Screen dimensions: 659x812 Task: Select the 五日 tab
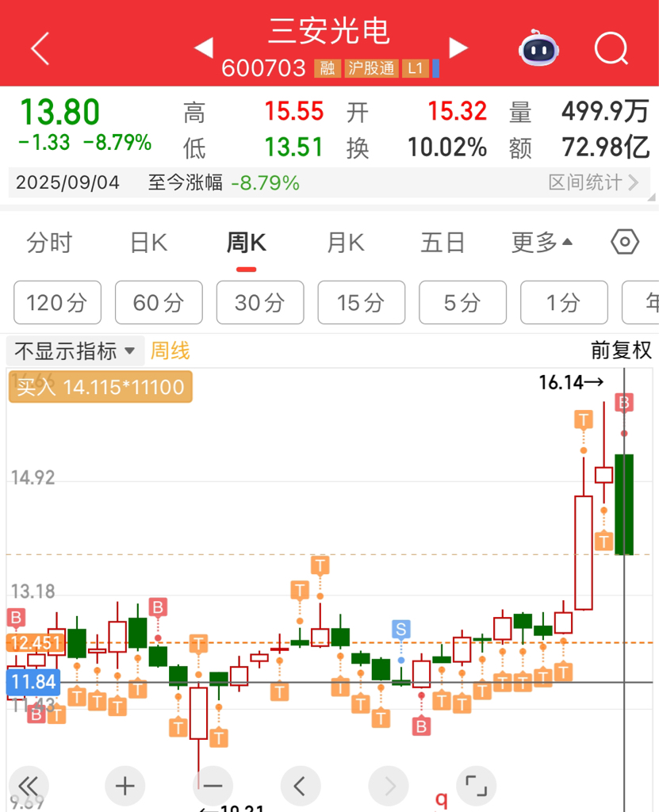pyautogui.click(x=443, y=243)
